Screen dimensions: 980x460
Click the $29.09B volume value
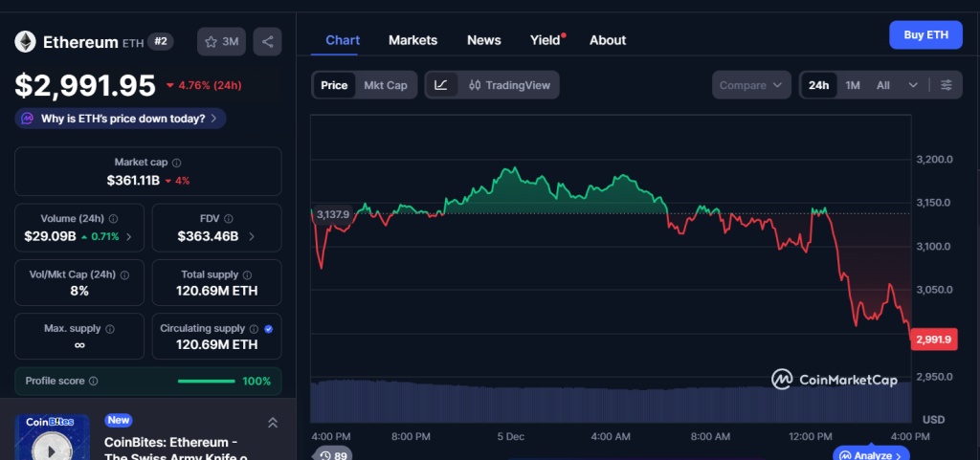click(50, 236)
